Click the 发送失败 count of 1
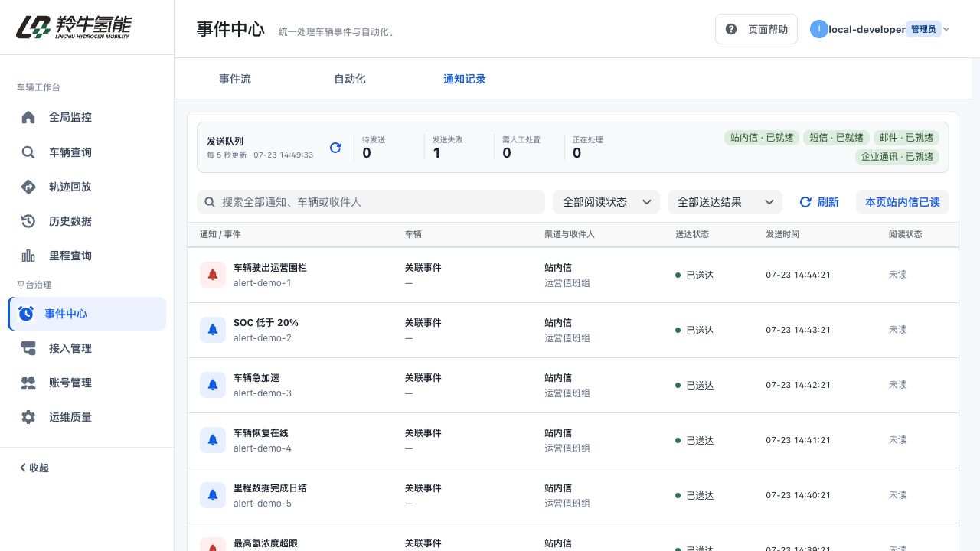This screenshot has width=980, height=551. [x=436, y=153]
